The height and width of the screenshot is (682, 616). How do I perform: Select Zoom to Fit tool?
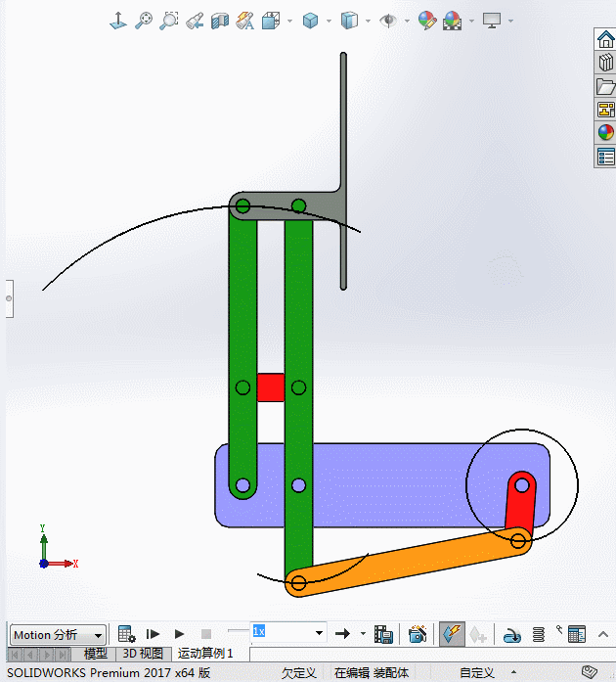[x=144, y=21]
